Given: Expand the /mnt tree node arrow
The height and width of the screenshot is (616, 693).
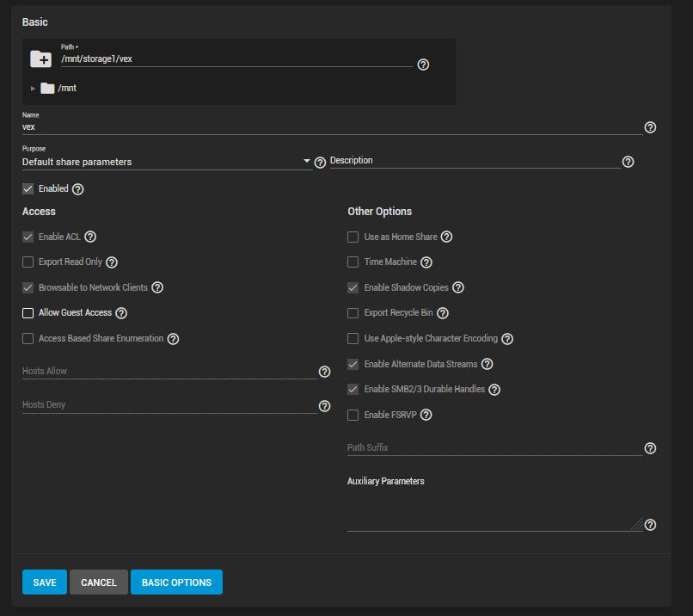Looking at the screenshot, I should 33,89.
